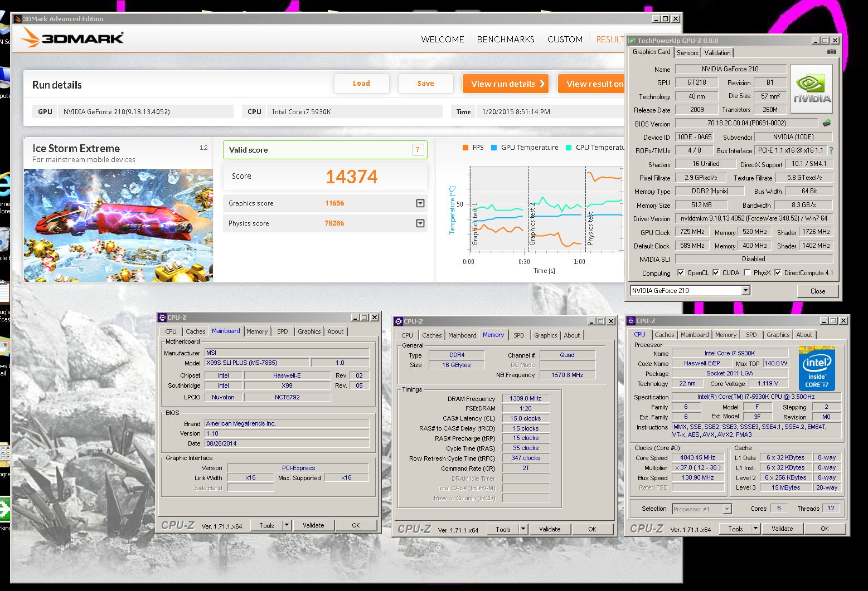The height and width of the screenshot is (591, 868).
Task: Click the DRAM Frequency value 1309.0 MHz
Action: click(526, 398)
